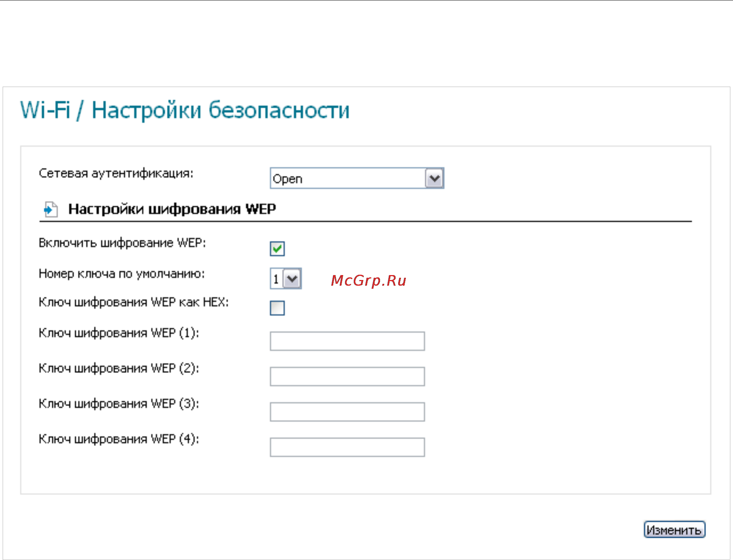This screenshot has height=560, width=733.
Task: Click the Включить шифрование WEP label
Action: (x=122, y=243)
